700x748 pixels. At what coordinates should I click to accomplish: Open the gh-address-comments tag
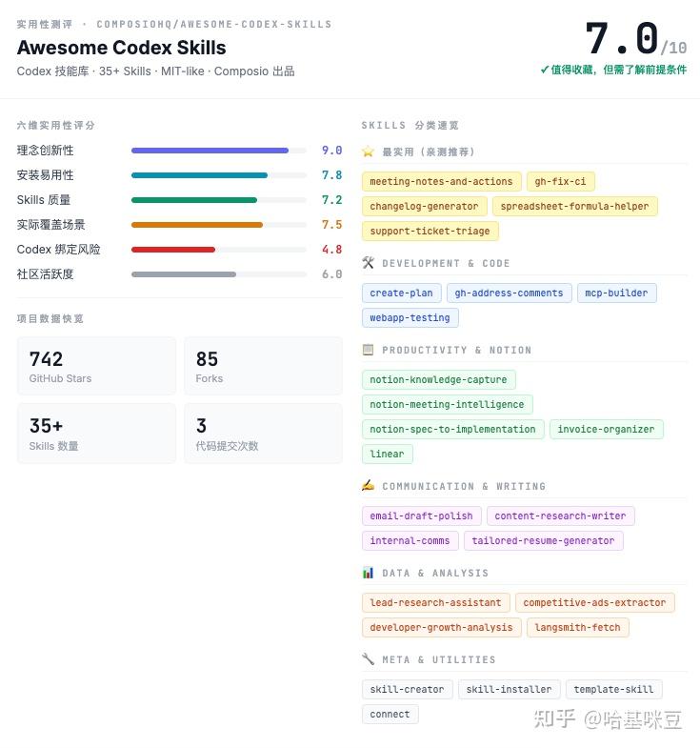[509, 293]
